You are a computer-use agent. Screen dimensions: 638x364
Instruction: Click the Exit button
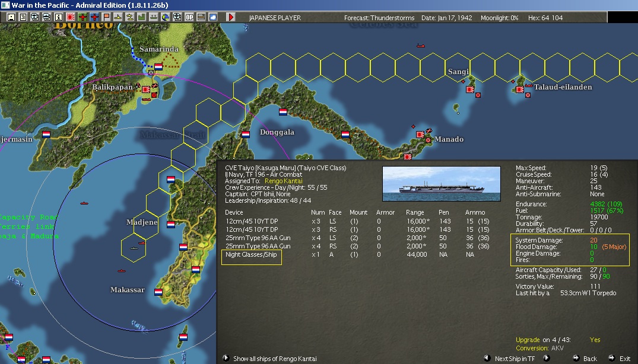[619, 358]
